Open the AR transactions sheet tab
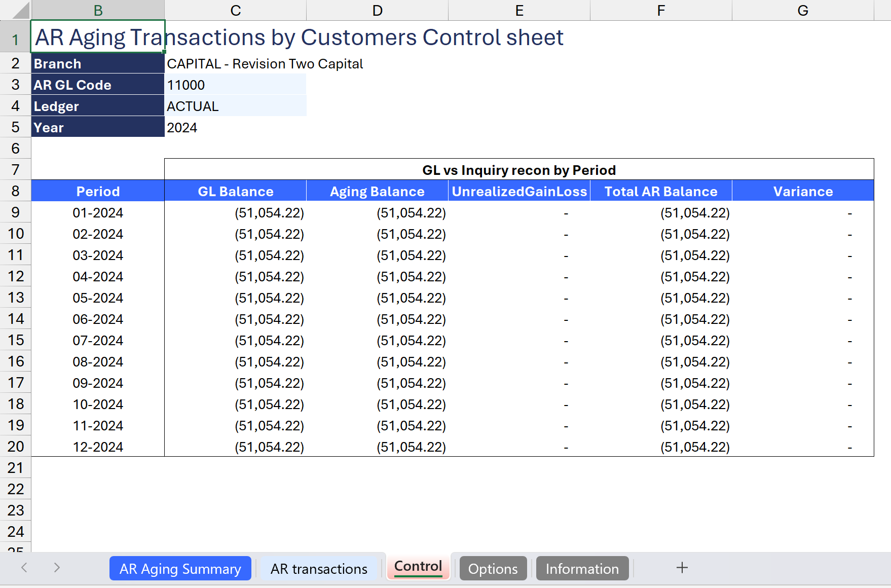The height and width of the screenshot is (588, 891). [319, 569]
